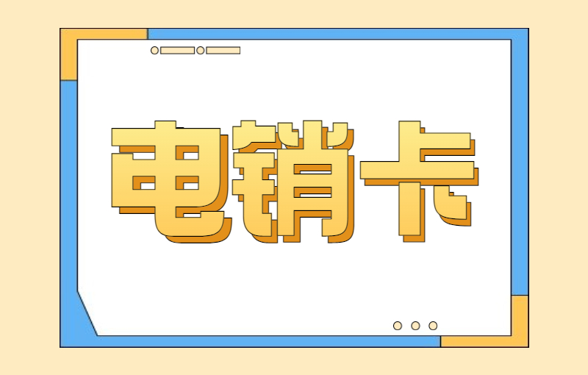
Task: Click the small dot stroke of 卡
Action: point(453,206)
